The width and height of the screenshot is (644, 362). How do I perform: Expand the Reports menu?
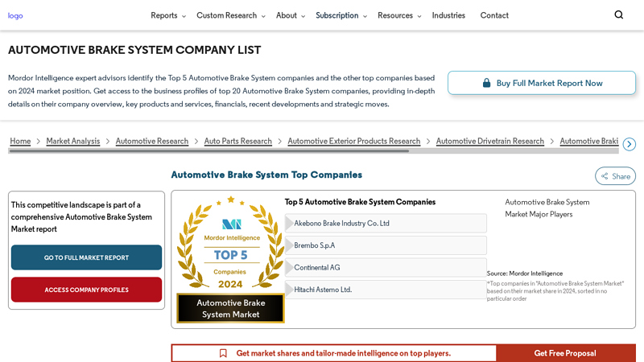click(168, 15)
